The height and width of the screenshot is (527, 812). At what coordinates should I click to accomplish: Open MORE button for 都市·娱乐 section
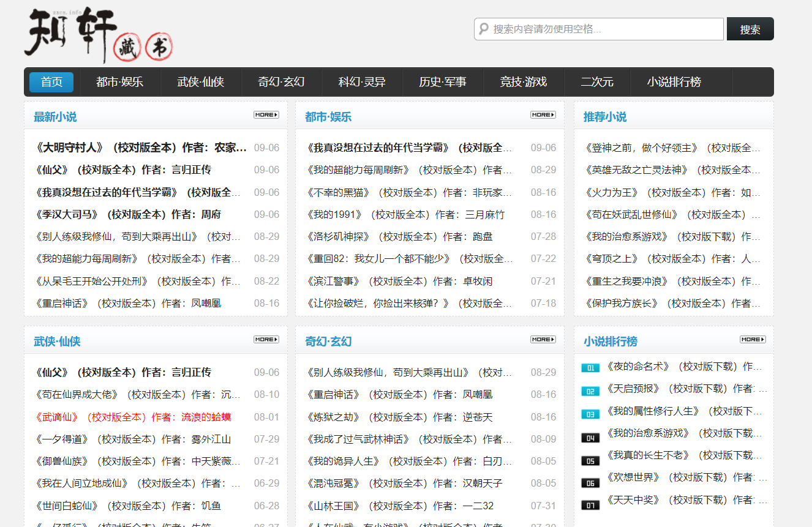pyautogui.click(x=543, y=114)
